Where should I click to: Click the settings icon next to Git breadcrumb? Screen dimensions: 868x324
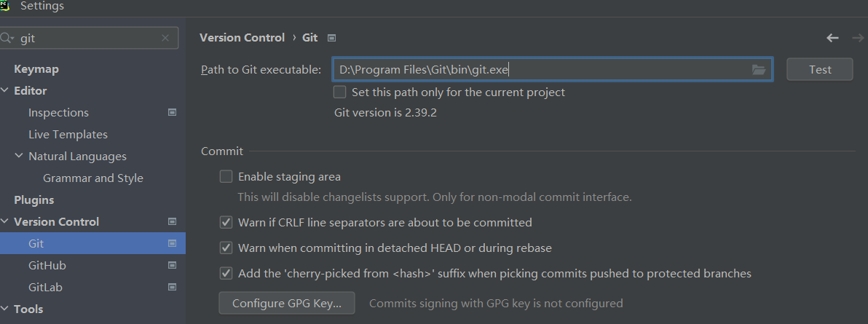pyautogui.click(x=332, y=38)
